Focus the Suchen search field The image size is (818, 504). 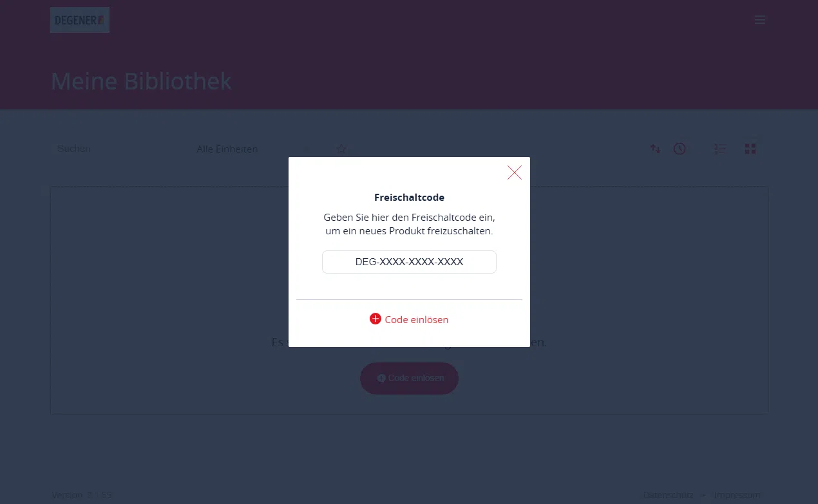(116, 149)
